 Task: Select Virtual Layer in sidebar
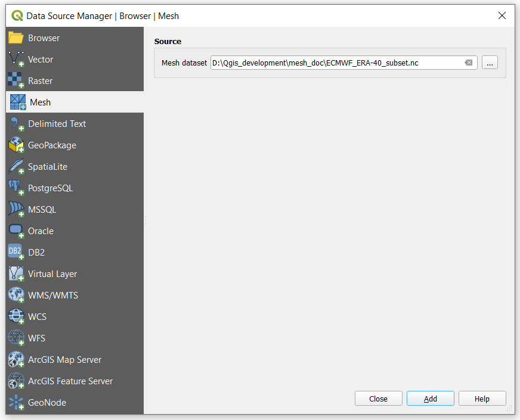point(52,274)
